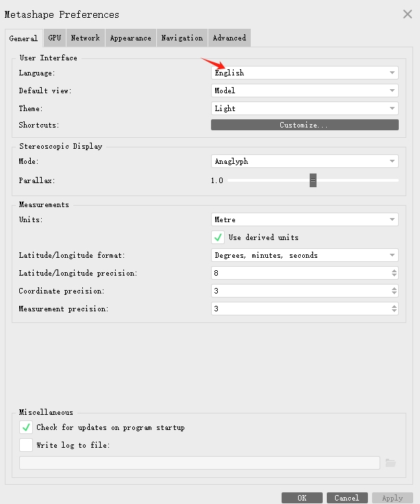Close the Metashape Preferences dialog
This screenshot has height=504, width=420.
point(407,14)
